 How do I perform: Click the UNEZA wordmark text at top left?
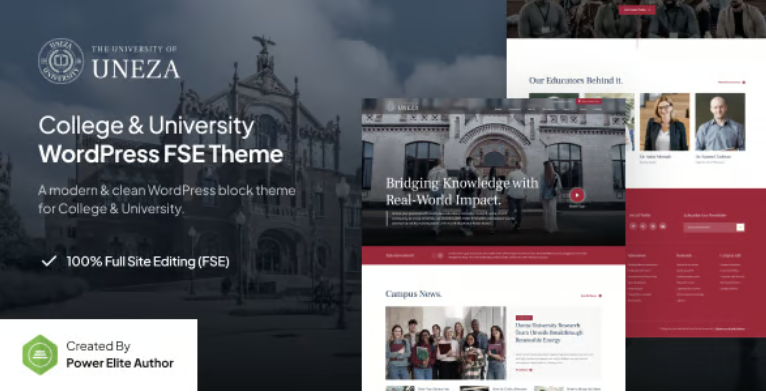click(136, 69)
